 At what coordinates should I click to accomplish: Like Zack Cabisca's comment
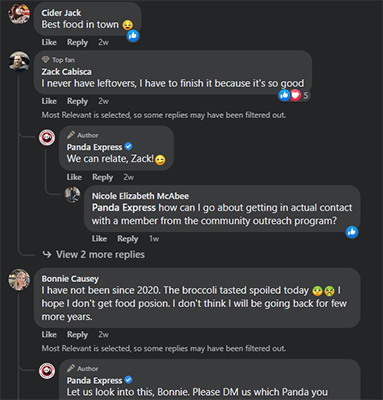coord(49,101)
